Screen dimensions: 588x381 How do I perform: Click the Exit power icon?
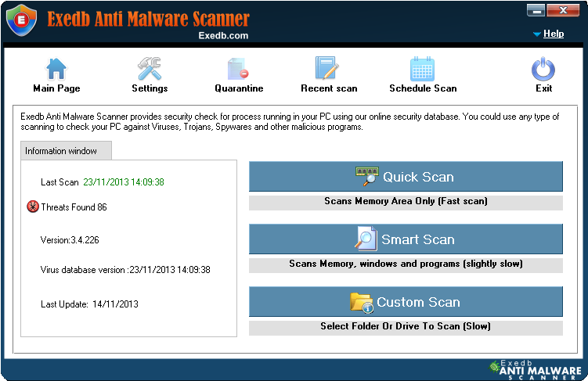[x=543, y=69]
